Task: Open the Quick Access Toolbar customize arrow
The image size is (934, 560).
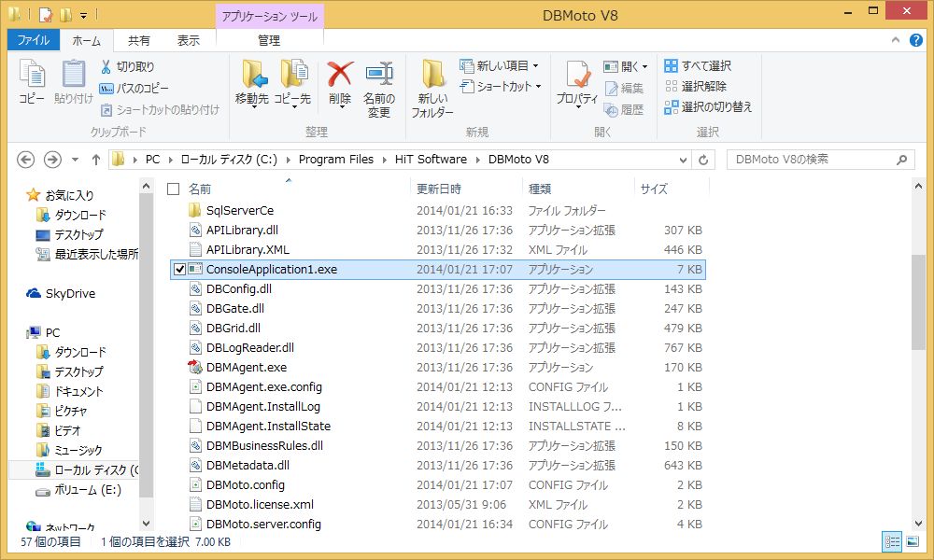Action: point(83,15)
